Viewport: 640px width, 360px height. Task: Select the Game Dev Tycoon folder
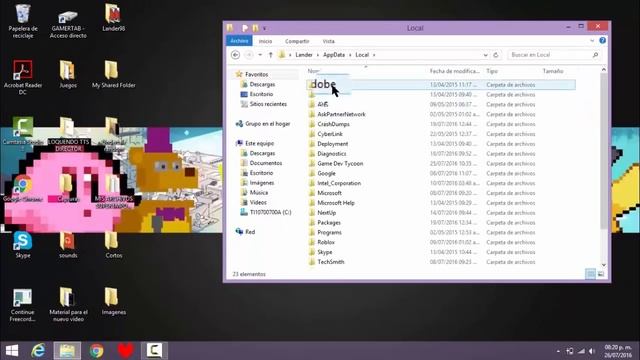[340, 163]
